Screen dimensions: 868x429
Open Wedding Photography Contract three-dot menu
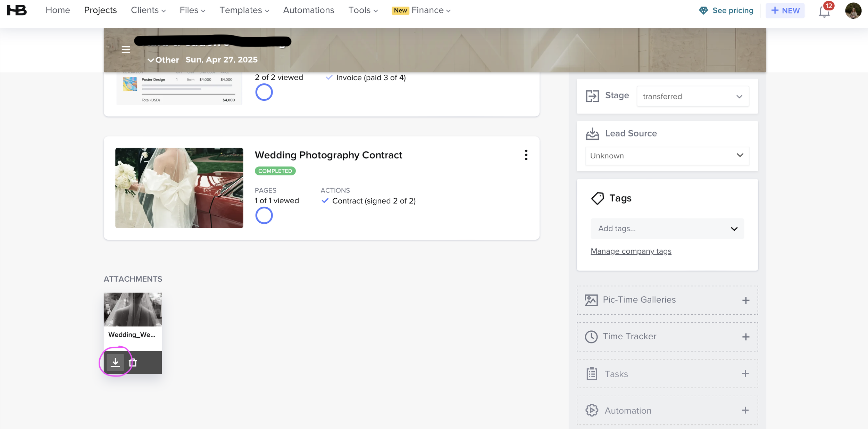(x=526, y=155)
